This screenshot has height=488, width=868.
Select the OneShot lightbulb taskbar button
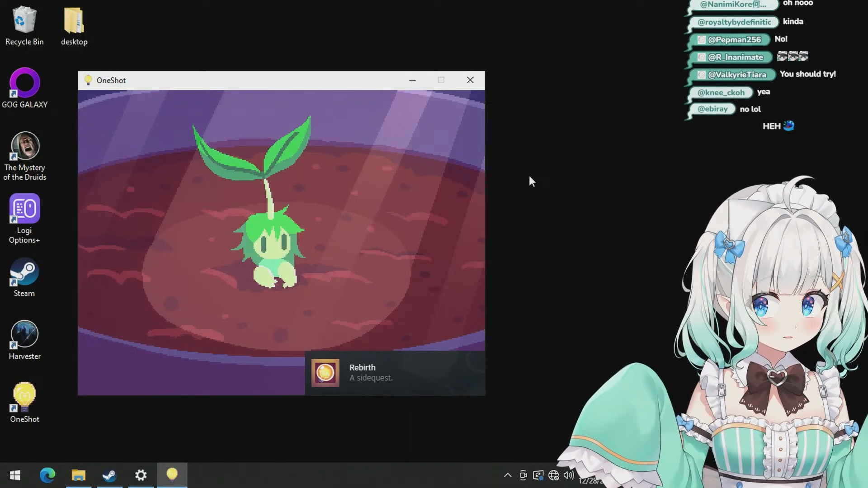point(172,475)
